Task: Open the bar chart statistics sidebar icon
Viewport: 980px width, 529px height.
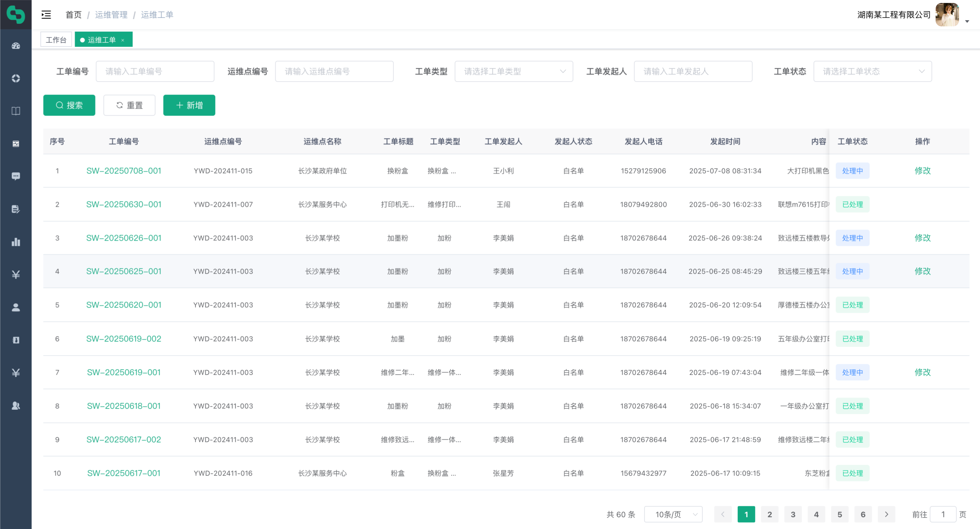Action: pyautogui.click(x=15, y=242)
